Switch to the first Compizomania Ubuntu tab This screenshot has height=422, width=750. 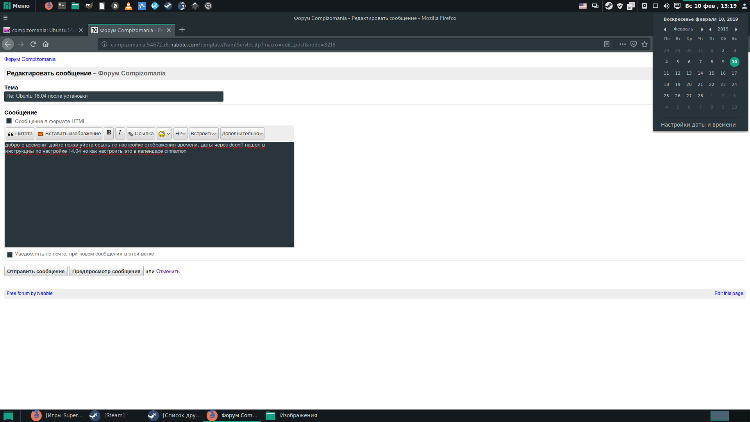pyautogui.click(x=42, y=30)
